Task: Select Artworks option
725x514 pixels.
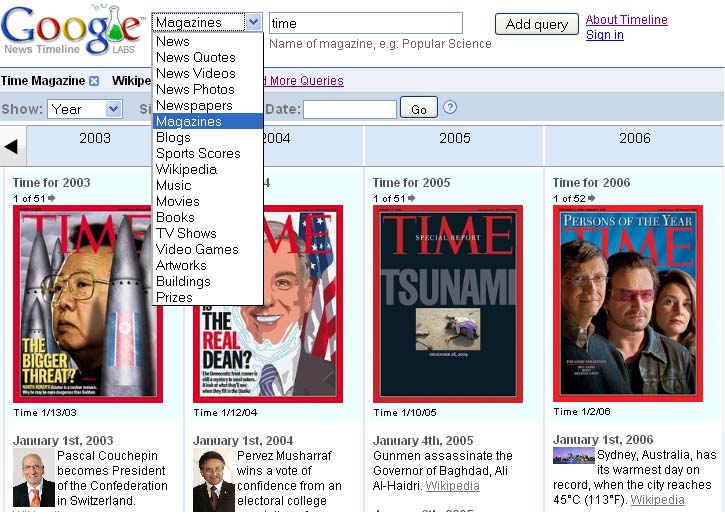Action: [208, 265]
